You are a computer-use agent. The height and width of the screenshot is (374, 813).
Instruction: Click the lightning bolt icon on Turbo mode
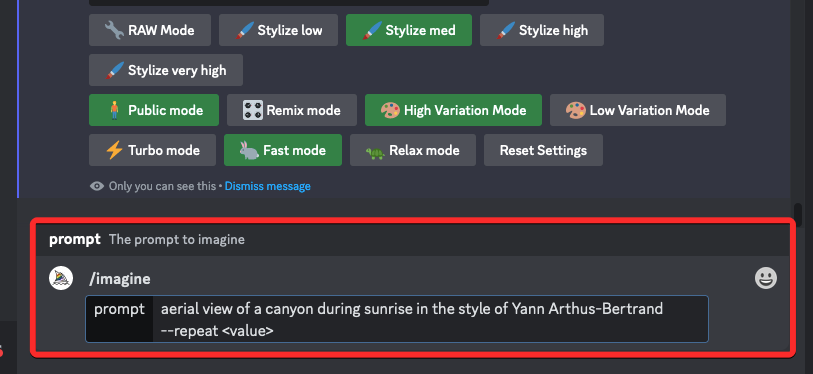point(114,150)
